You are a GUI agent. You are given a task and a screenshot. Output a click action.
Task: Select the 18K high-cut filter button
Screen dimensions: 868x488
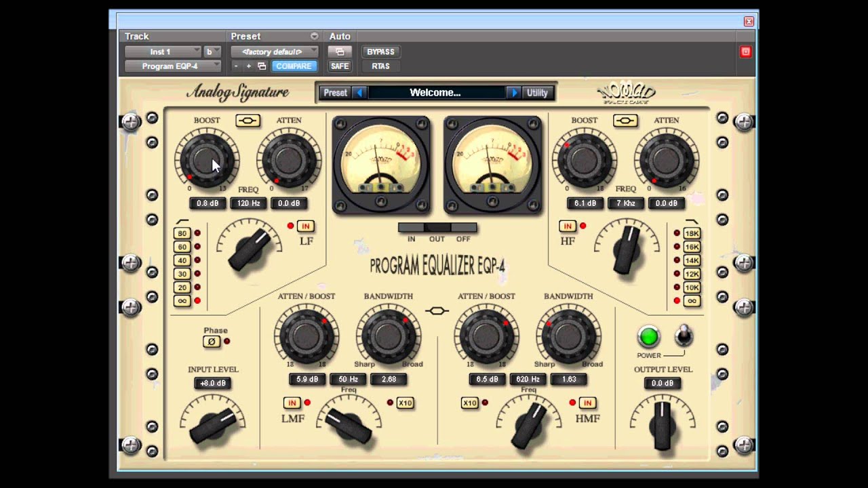(x=692, y=233)
